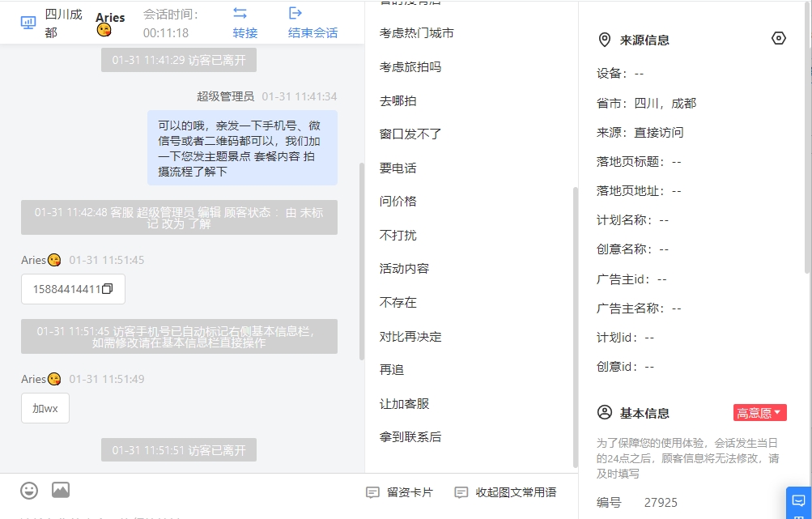The image size is (812, 519).
Task: Select quick phrase 拿到联系后
Action: coord(410,437)
